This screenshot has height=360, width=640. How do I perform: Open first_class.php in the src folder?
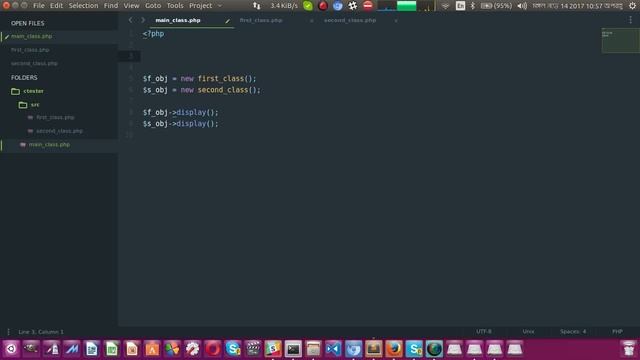[x=55, y=118]
